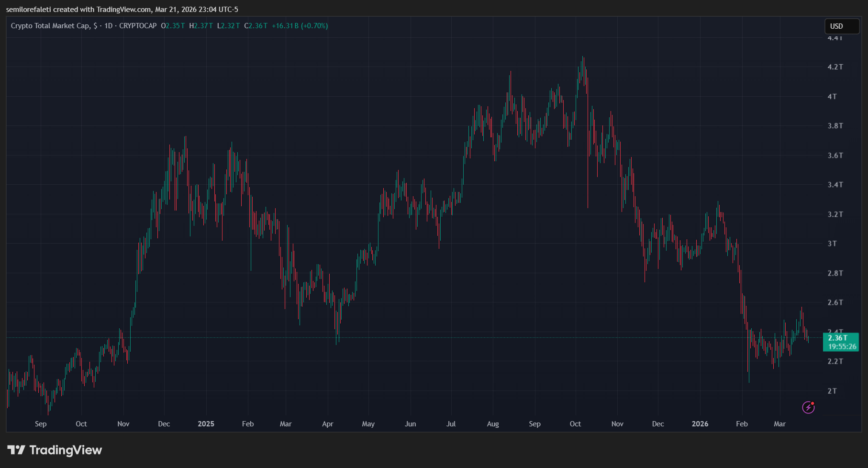Click the +16.31B (+0.70%) change value

(300, 26)
